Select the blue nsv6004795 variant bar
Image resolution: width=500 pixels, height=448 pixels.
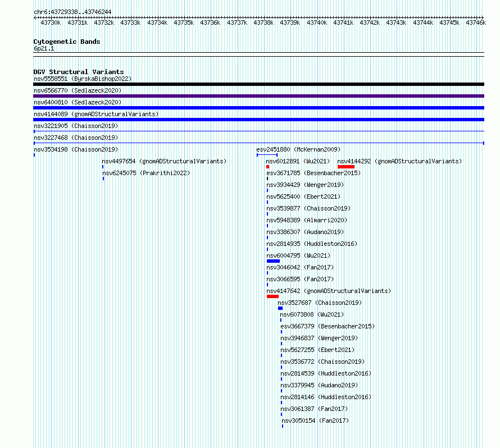click(273, 261)
